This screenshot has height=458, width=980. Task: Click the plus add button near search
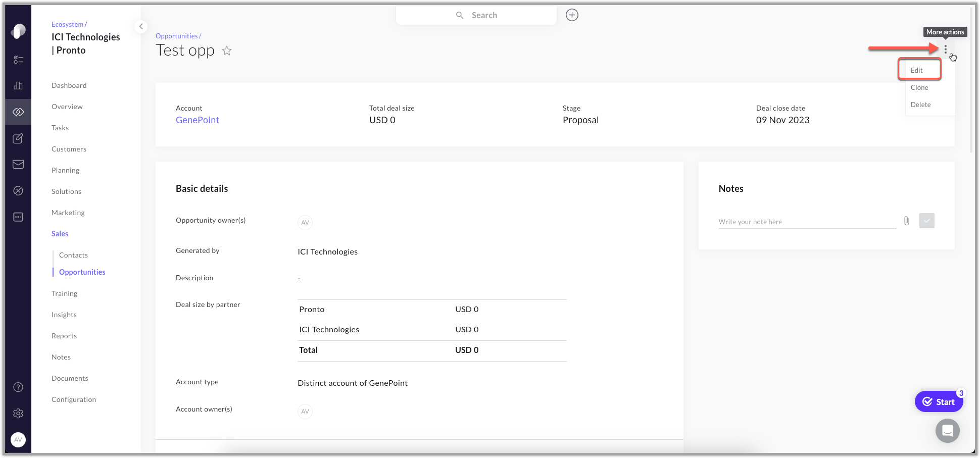[572, 15]
